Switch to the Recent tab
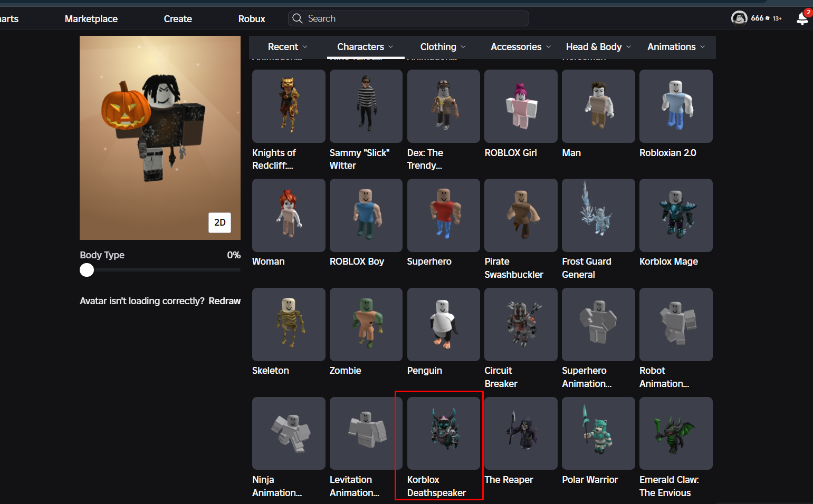 point(287,47)
